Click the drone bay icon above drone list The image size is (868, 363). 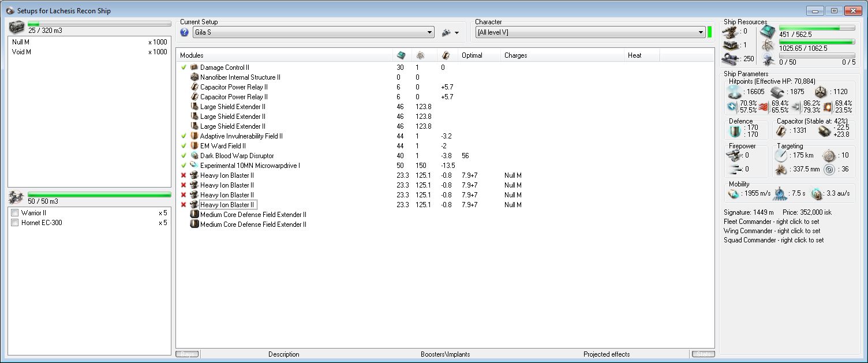(x=17, y=197)
